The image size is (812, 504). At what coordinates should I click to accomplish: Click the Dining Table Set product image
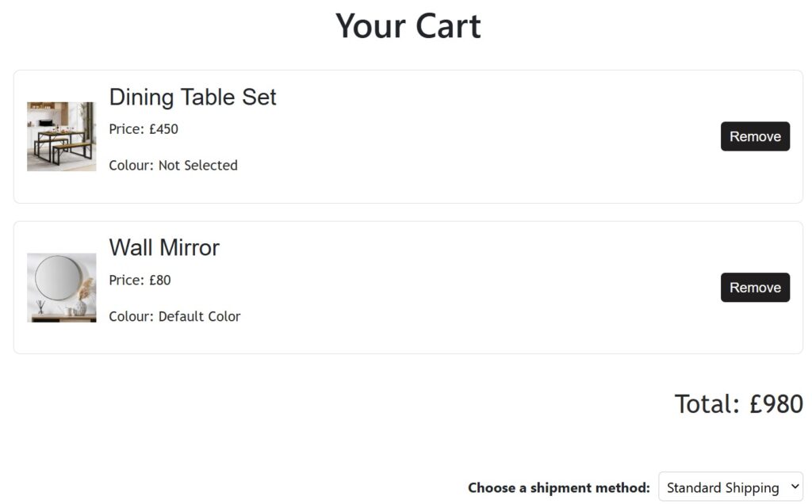(62, 136)
